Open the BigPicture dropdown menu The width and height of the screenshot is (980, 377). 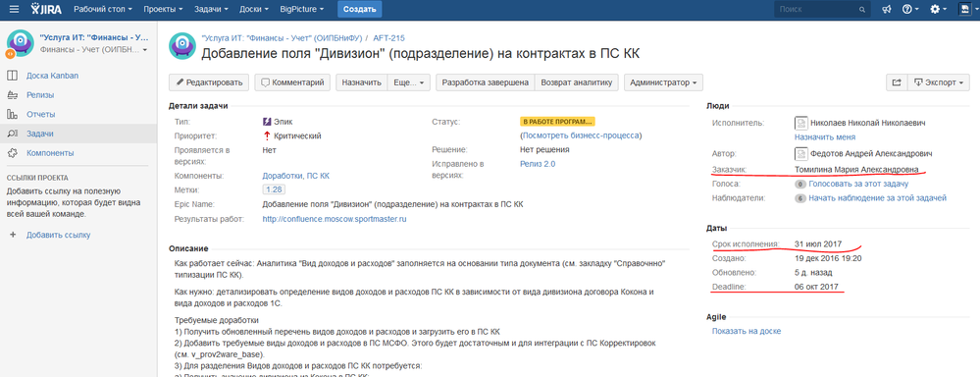coord(302,10)
